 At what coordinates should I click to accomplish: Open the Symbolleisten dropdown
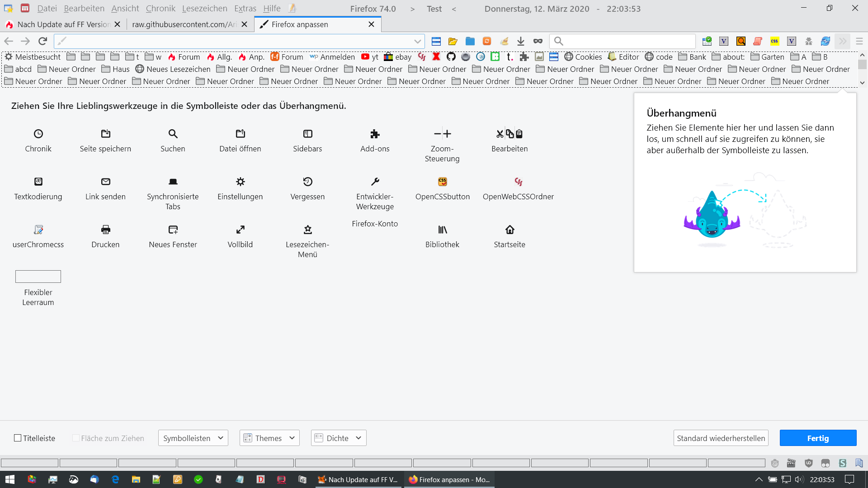pos(193,438)
